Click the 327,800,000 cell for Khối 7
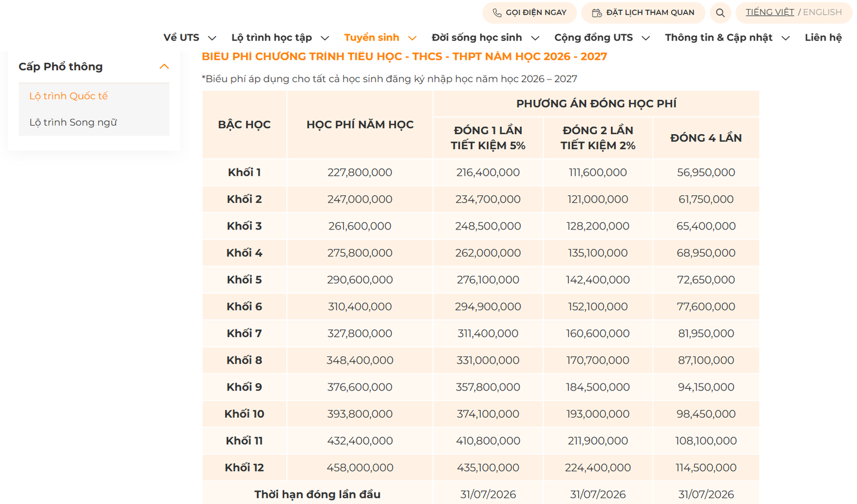 tap(360, 333)
